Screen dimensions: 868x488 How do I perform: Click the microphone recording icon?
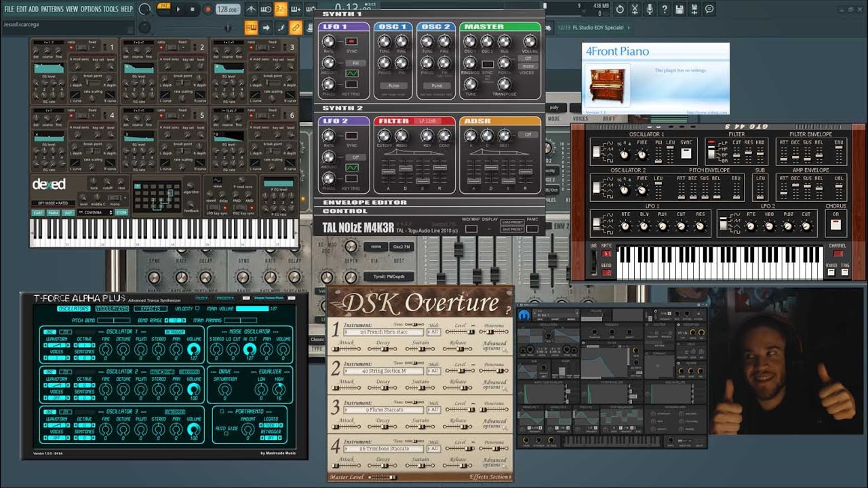[x=649, y=9]
